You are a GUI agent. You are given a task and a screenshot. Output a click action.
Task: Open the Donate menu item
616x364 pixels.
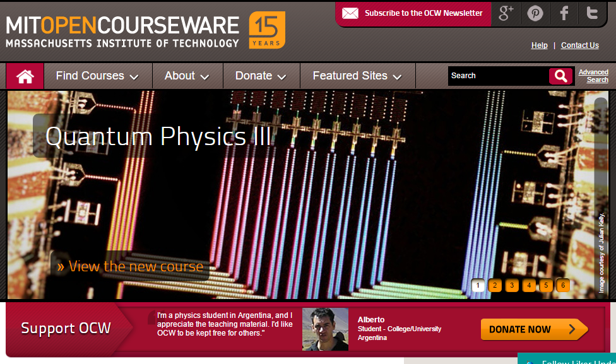point(261,76)
